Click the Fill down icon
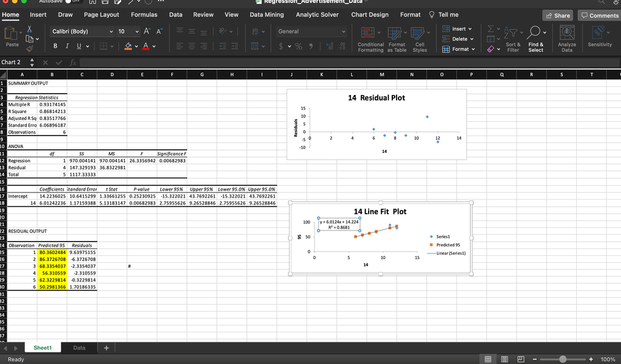The image size is (621, 364). pos(490,39)
